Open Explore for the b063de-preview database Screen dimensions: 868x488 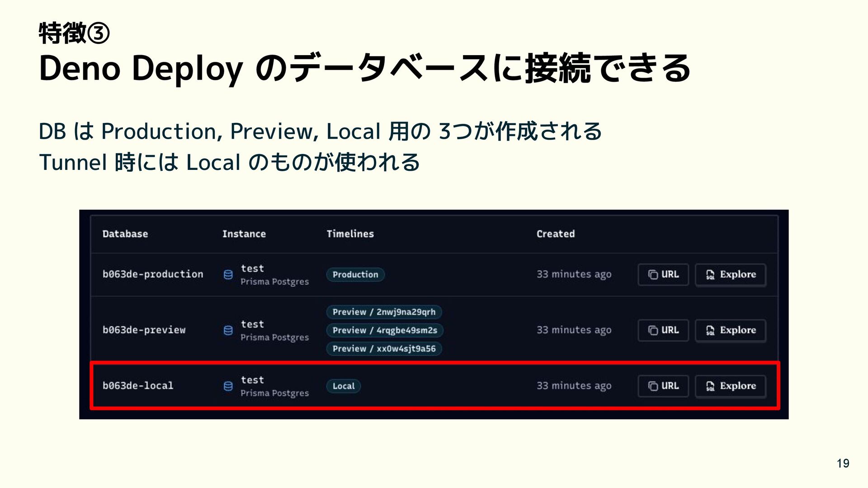click(x=731, y=330)
